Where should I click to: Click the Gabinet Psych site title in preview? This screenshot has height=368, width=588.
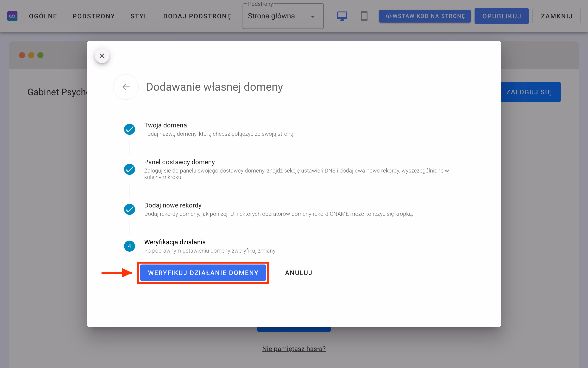57,92
